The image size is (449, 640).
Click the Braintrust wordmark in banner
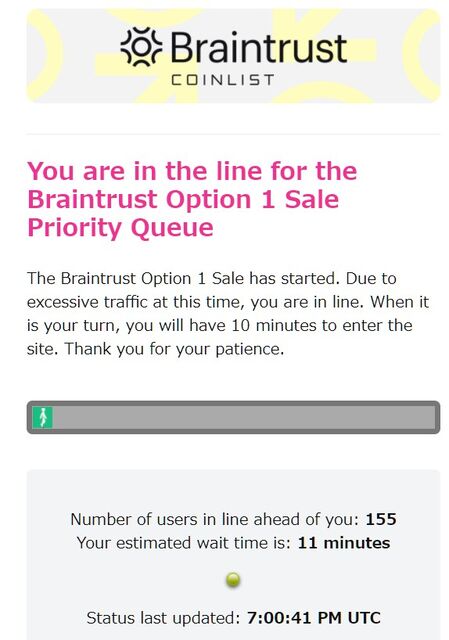pos(258,48)
